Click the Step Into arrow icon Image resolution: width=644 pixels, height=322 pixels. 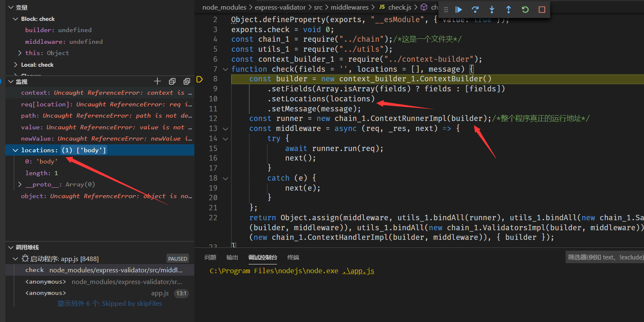(x=492, y=10)
